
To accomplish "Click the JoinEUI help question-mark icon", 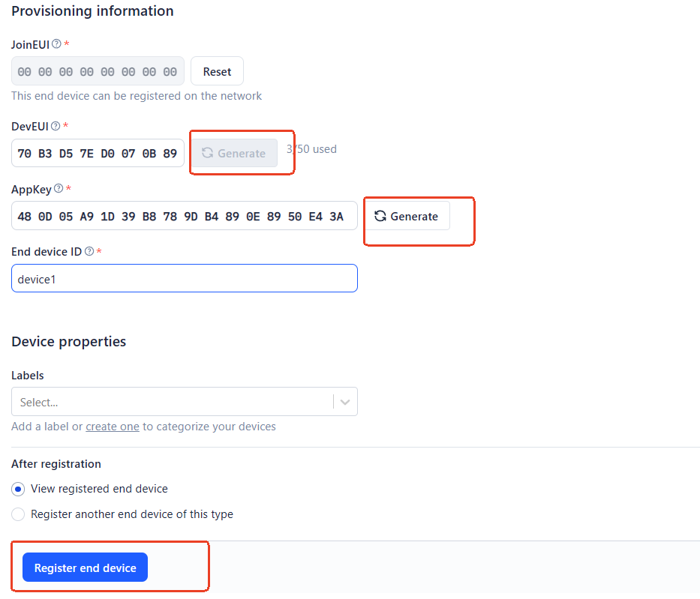I will point(56,43).
